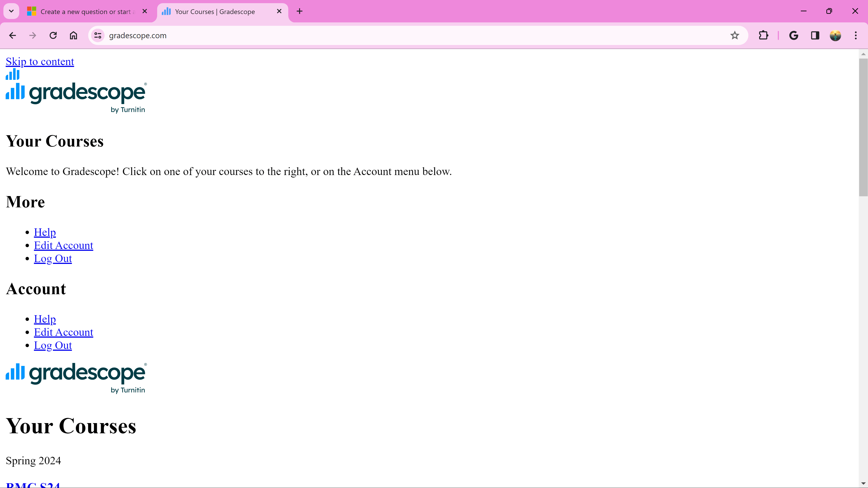The height and width of the screenshot is (488, 868).
Task: Open Edit Account under More
Action: pyautogui.click(x=63, y=245)
